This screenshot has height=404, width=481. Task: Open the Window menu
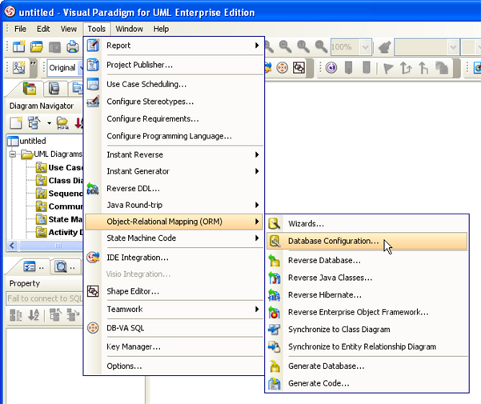(129, 29)
